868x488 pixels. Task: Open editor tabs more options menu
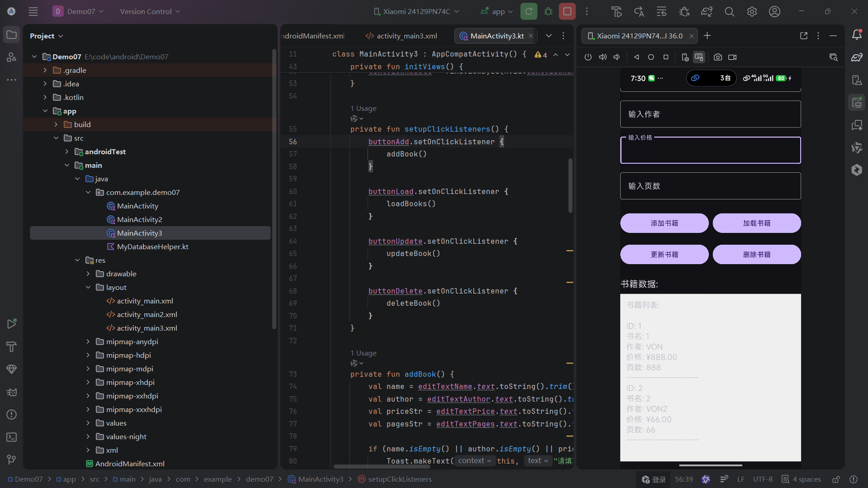click(563, 36)
